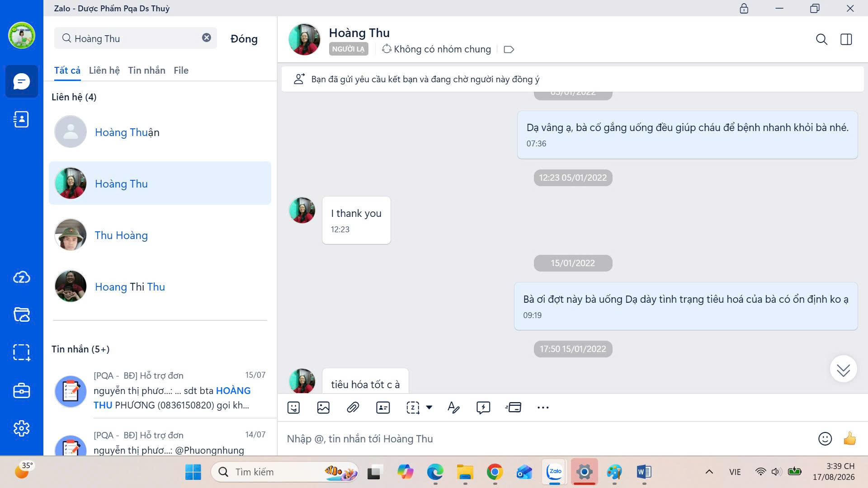Click the I thank you message bubble

pos(356,220)
